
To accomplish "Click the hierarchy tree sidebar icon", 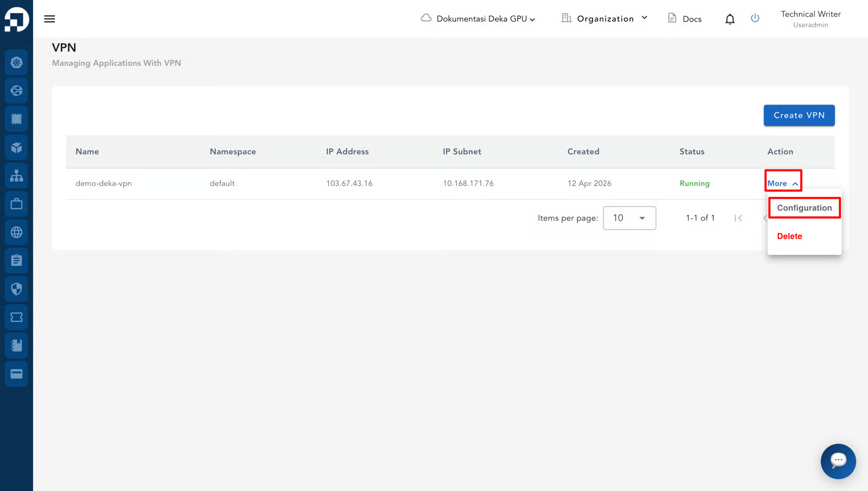I will [x=17, y=176].
